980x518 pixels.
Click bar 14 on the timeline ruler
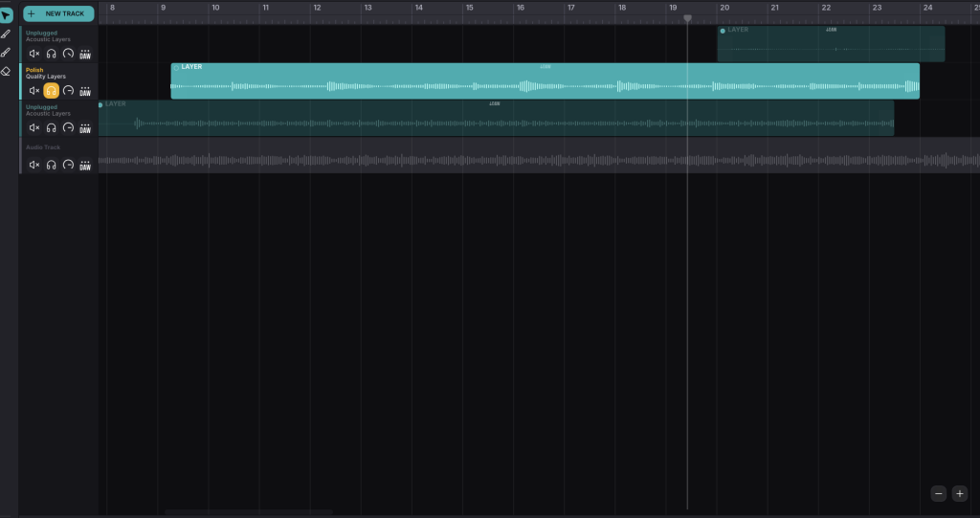coord(418,8)
